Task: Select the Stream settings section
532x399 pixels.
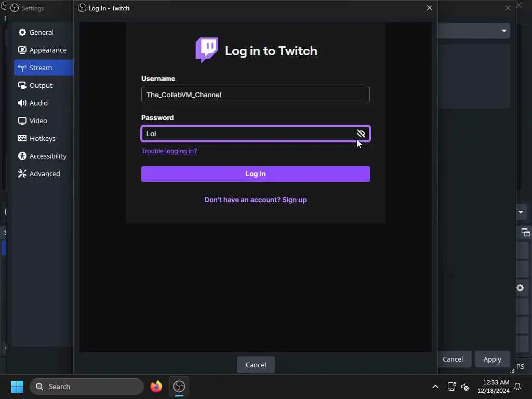Action: point(44,68)
